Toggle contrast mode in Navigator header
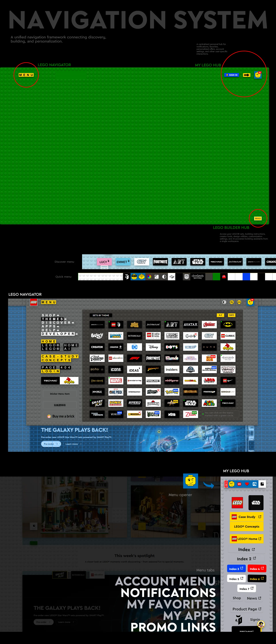This screenshot has width=276, height=644. coord(224,302)
